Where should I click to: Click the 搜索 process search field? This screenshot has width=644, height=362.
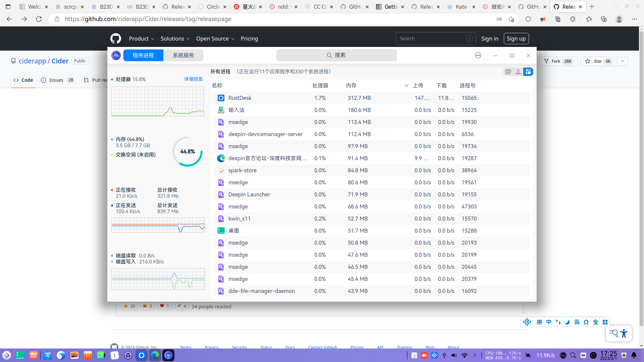pos(336,55)
